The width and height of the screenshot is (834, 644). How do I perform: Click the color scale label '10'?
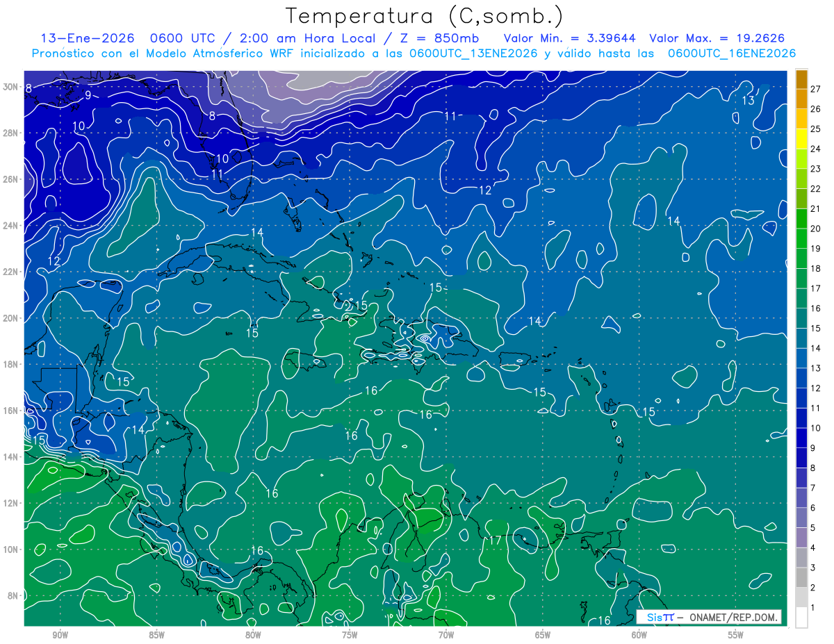pos(816,428)
